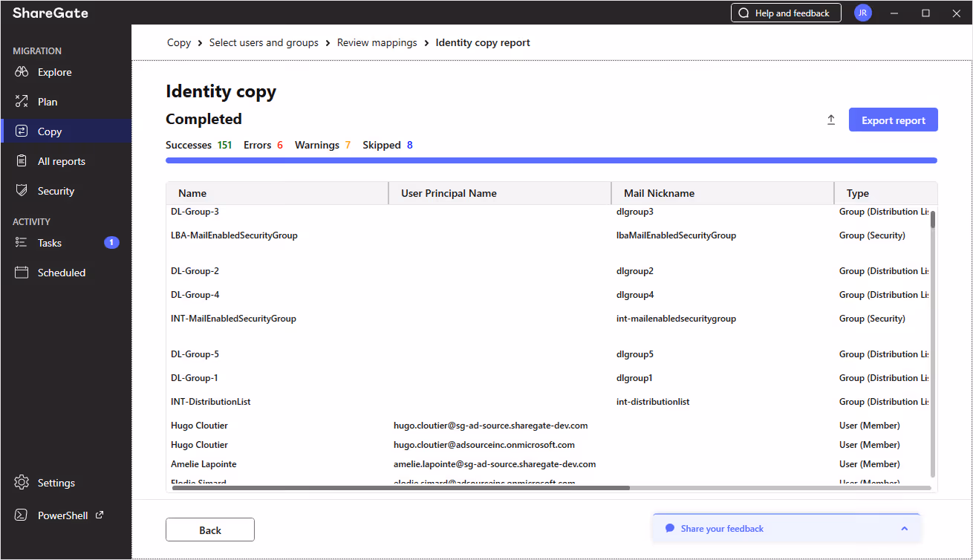973x560 pixels.
Task: Open the Plan menu item
Action: coord(66,102)
